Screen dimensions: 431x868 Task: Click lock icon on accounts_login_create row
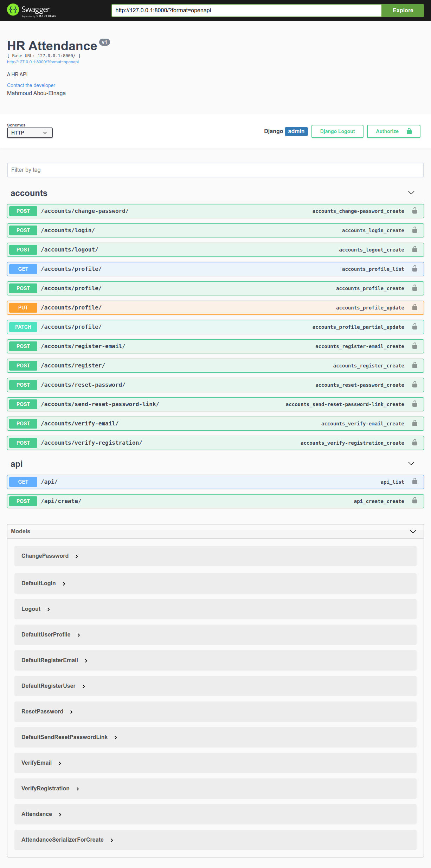pos(415,230)
